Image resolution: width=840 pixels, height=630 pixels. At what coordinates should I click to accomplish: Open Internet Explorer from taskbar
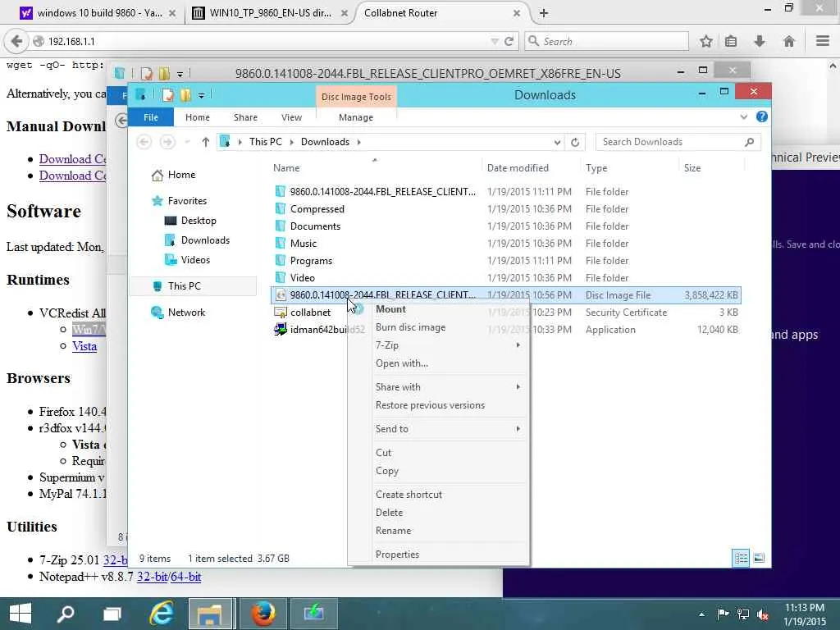(x=161, y=614)
